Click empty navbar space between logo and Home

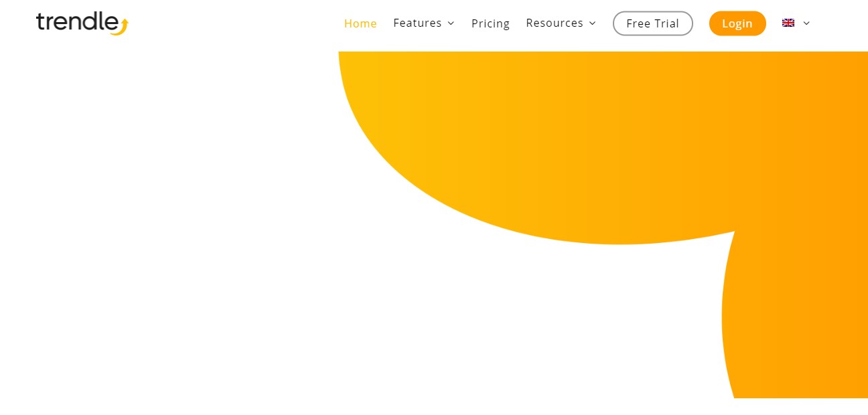pyautogui.click(x=234, y=23)
